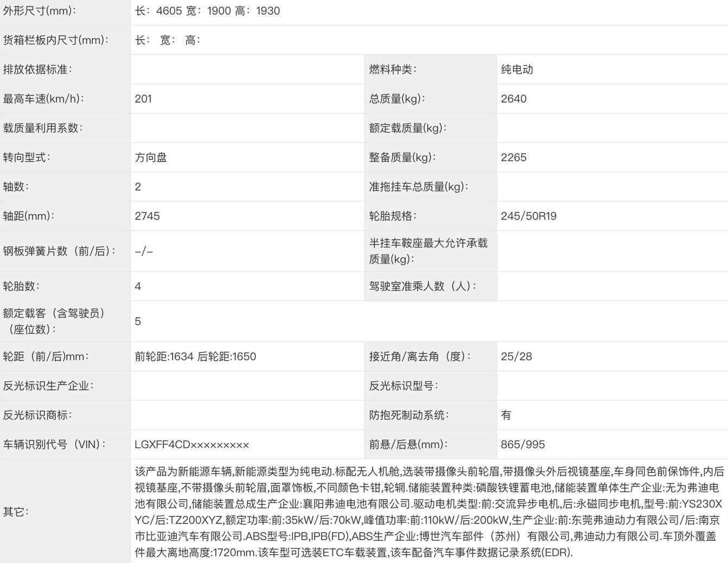The image size is (728, 563).
Task: Select the 钢板弹簧片数 value -/-
Action: point(144,251)
